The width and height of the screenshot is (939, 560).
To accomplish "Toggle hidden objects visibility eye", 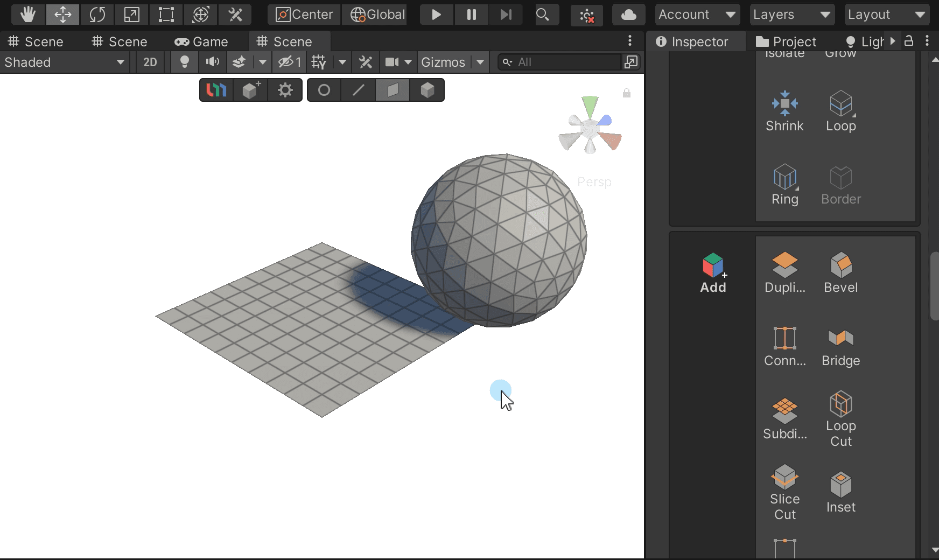I will pyautogui.click(x=290, y=62).
